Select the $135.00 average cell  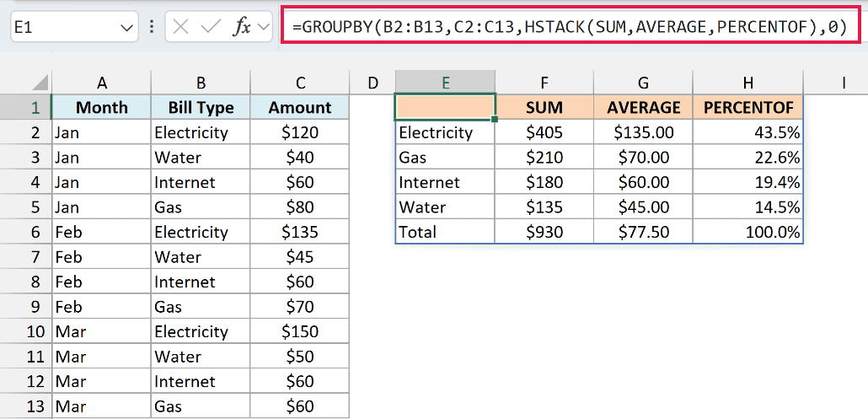pyautogui.click(x=643, y=132)
